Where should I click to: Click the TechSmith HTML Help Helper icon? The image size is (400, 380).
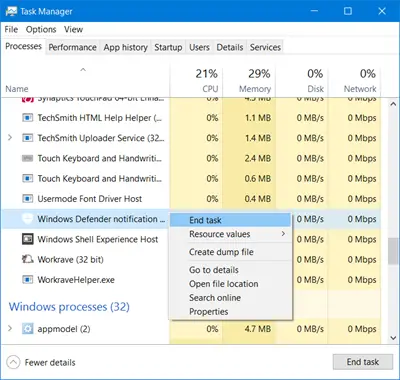pos(27,118)
